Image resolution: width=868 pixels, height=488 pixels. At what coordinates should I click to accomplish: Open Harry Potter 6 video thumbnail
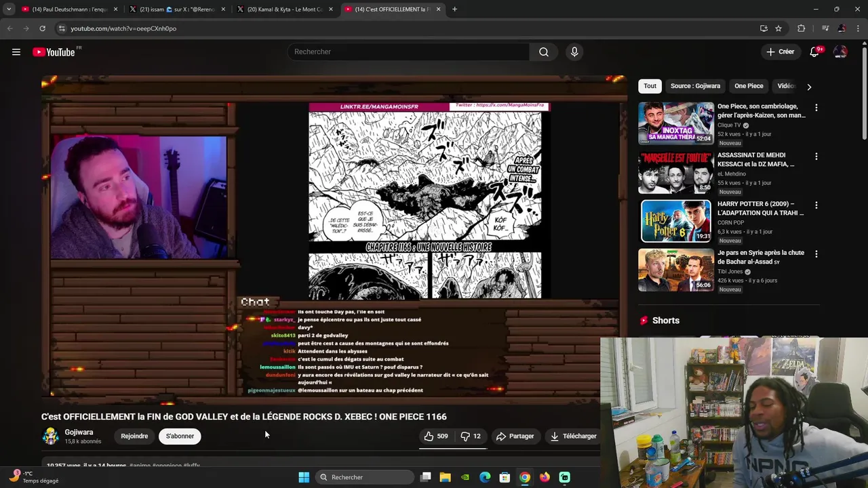[x=676, y=221]
